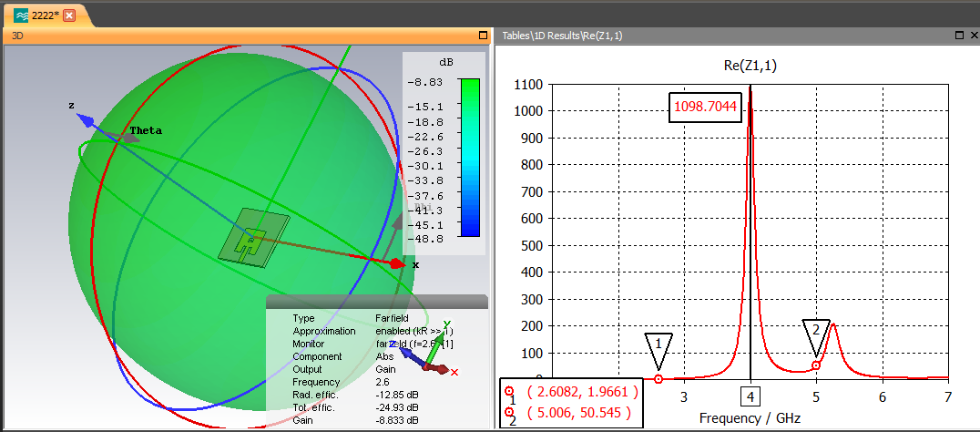The height and width of the screenshot is (432, 980).
Task: Close the 2222* project tab
Action: pyautogui.click(x=69, y=15)
